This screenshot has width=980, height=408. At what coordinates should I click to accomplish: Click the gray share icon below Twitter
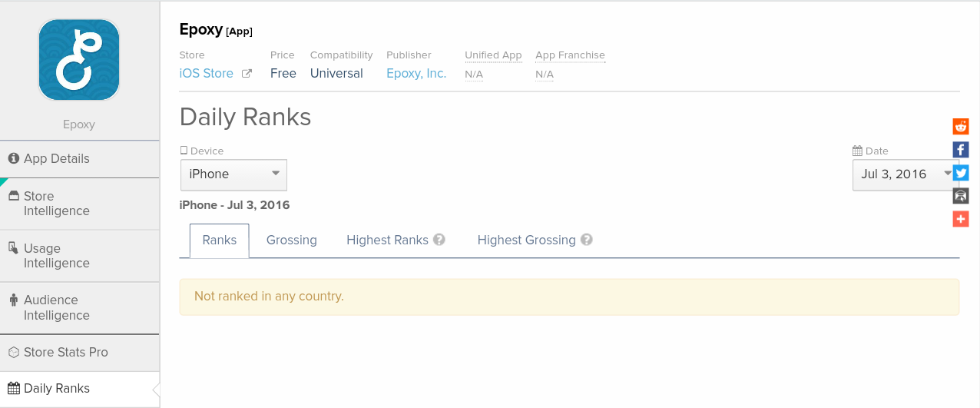pos(961,196)
